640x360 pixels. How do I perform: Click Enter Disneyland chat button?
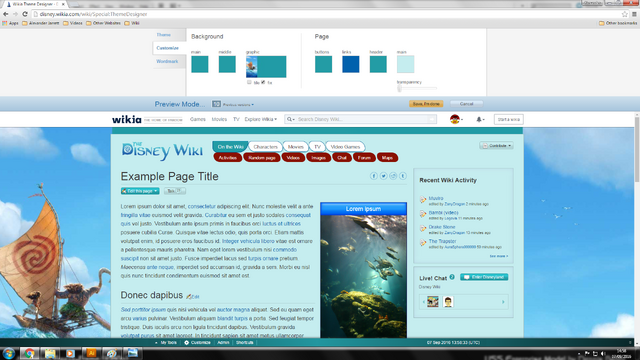[484, 277]
